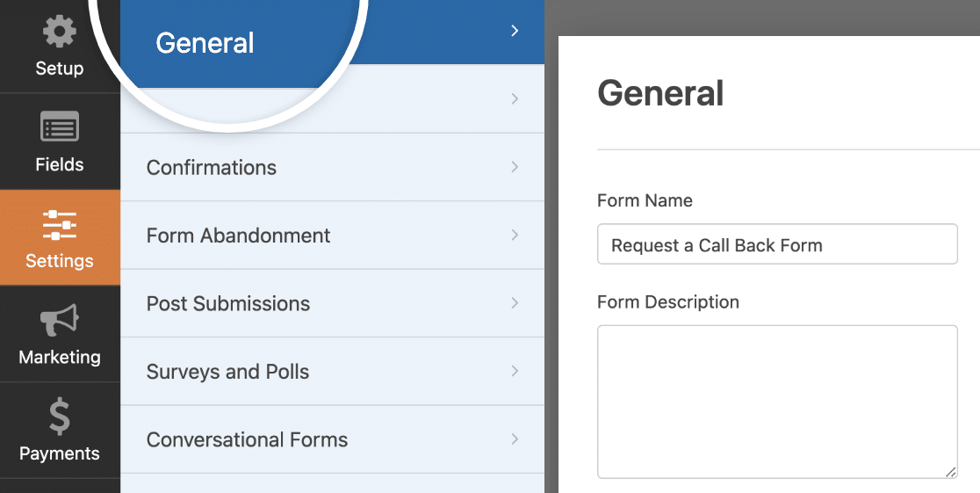Select the Confirmations settings item
This screenshot has width=980, height=493.
332,167
